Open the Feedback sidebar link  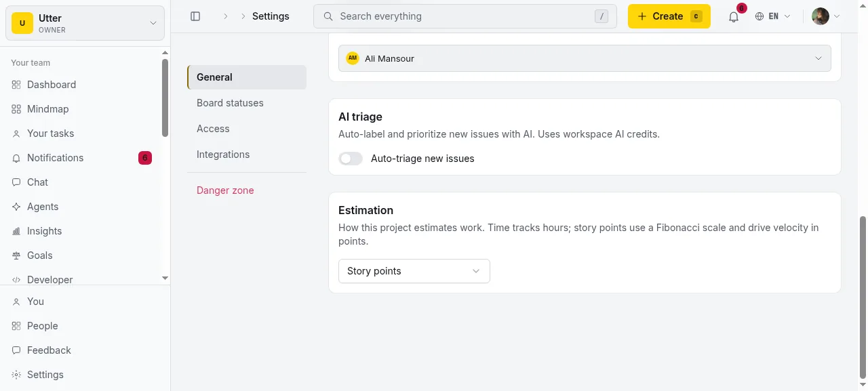[81, 350]
